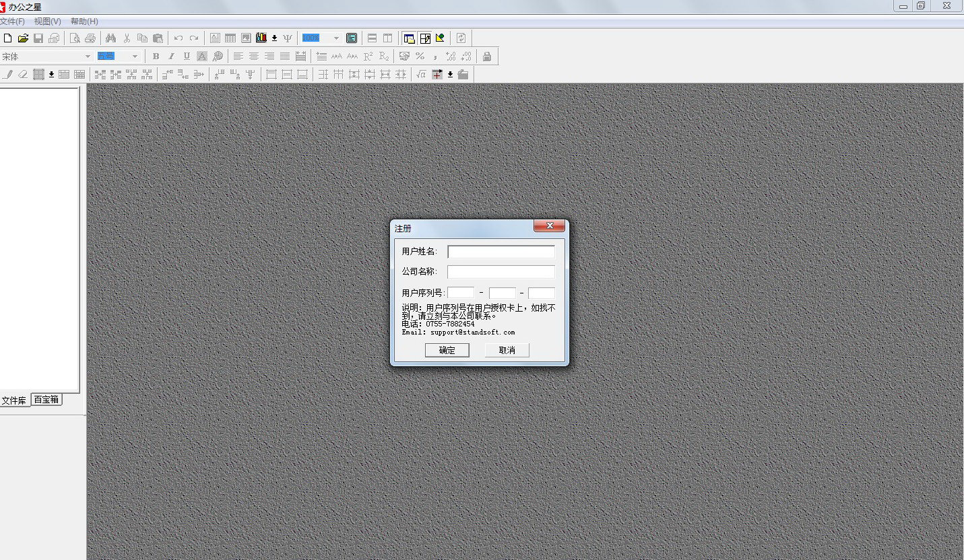964x560 pixels.
Task: Click 取消 in the 注册 dialog
Action: [x=507, y=350]
